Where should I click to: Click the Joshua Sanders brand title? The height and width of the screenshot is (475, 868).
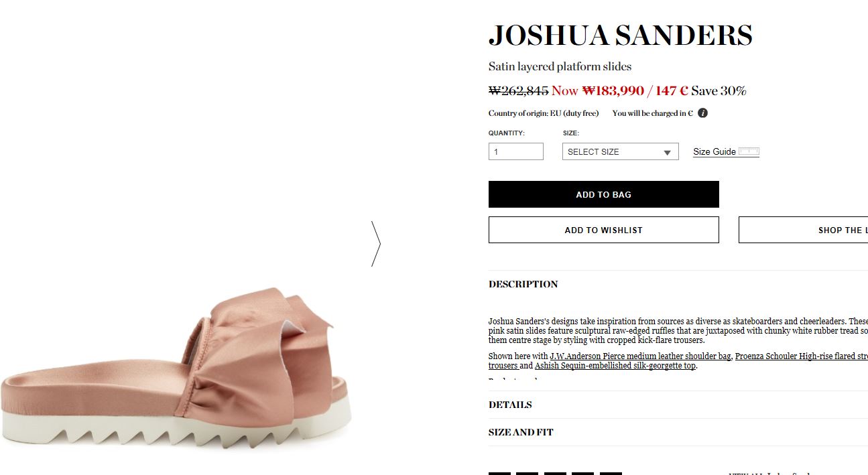coord(621,36)
